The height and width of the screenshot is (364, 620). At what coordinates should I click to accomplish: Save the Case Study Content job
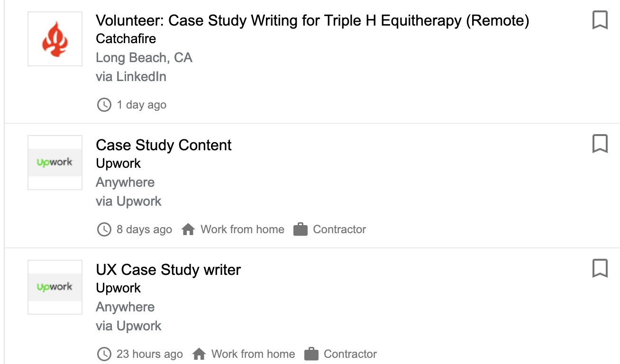[x=600, y=144]
